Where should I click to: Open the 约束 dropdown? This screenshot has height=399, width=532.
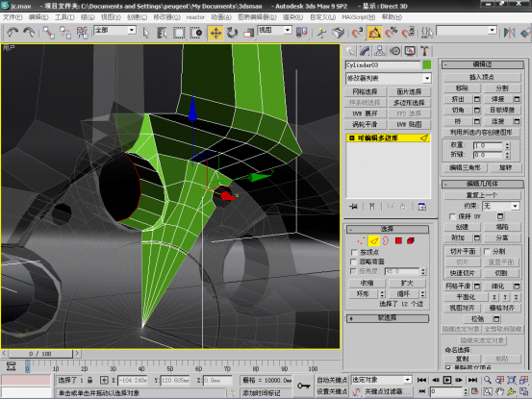(501, 206)
